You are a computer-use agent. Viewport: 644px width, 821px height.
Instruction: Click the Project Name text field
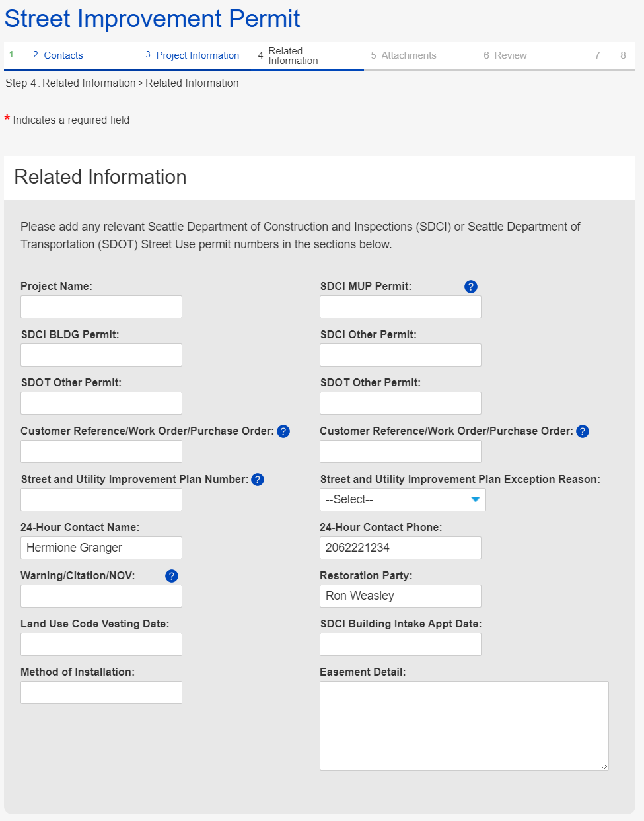click(101, 306)
